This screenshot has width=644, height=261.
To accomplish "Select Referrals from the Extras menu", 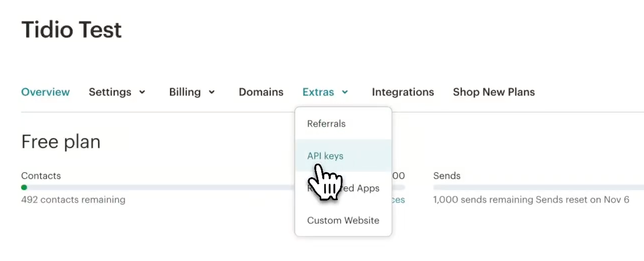I will coord(326,124).
